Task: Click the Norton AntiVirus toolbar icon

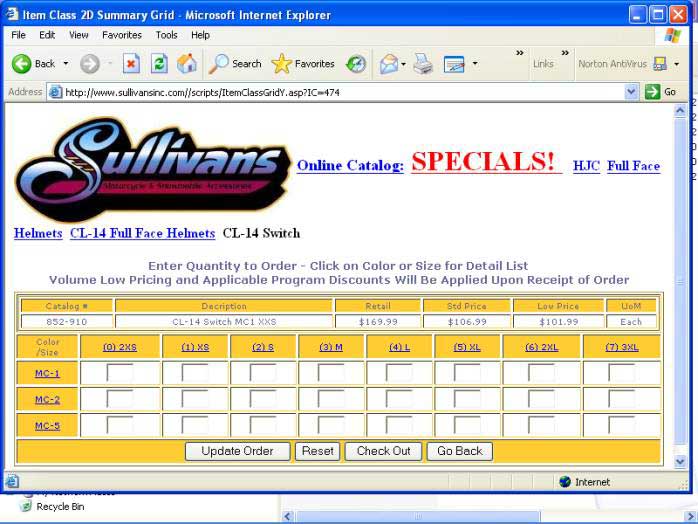Action: pyautogui.click(x=660, y=64)
